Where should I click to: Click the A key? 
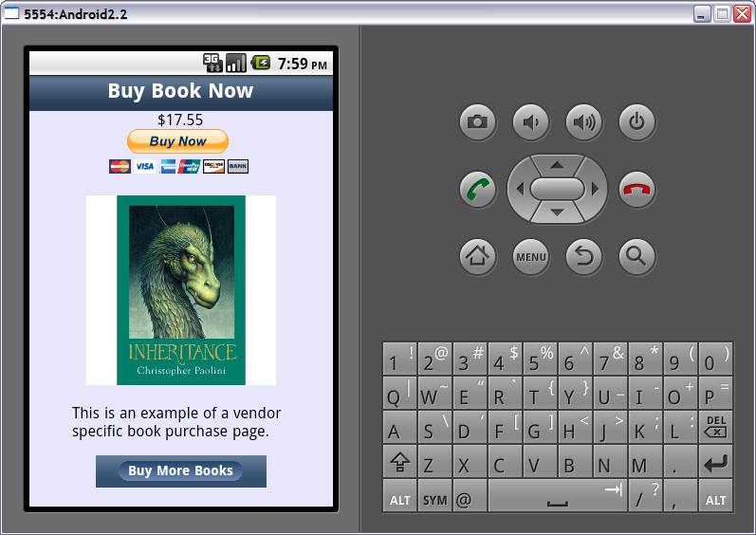pos(399,428)
